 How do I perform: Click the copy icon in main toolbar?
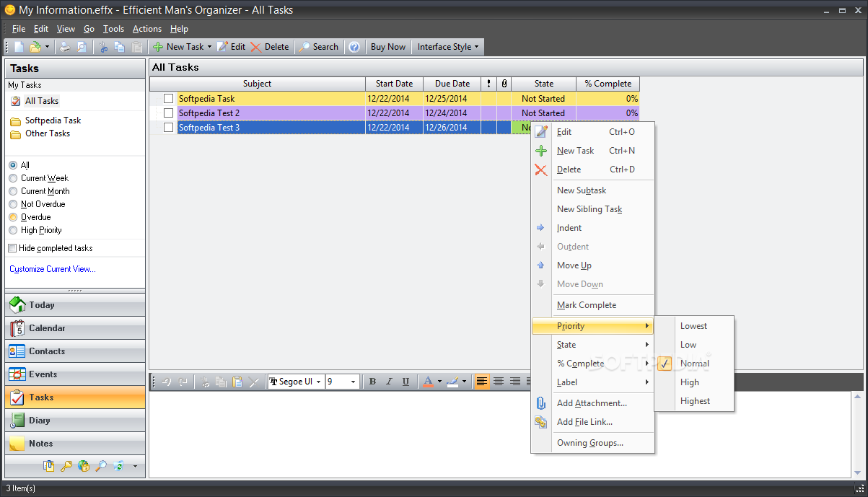(x=120, y=47)
